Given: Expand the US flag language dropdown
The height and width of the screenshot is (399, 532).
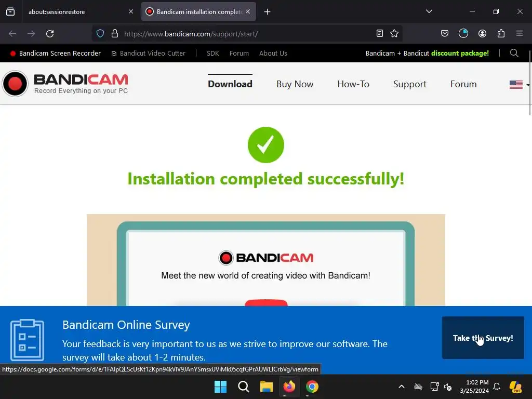Looking at the screenshot, I should tap(519, 85).
